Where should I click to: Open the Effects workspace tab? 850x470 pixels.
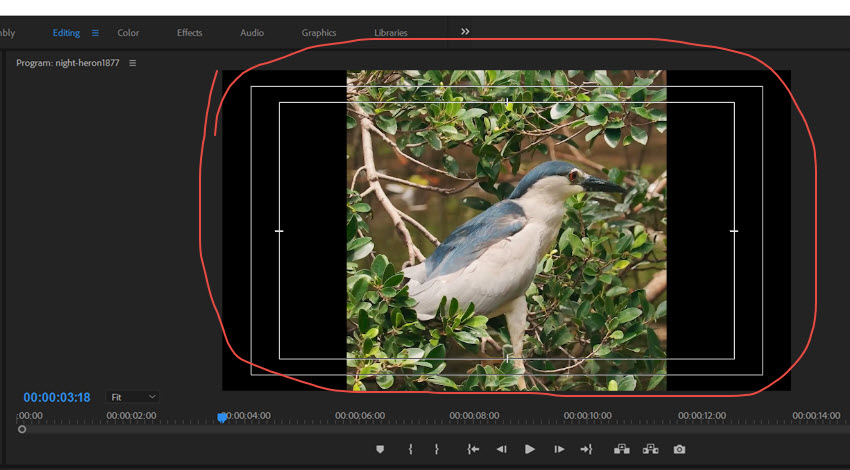[189, 33]
